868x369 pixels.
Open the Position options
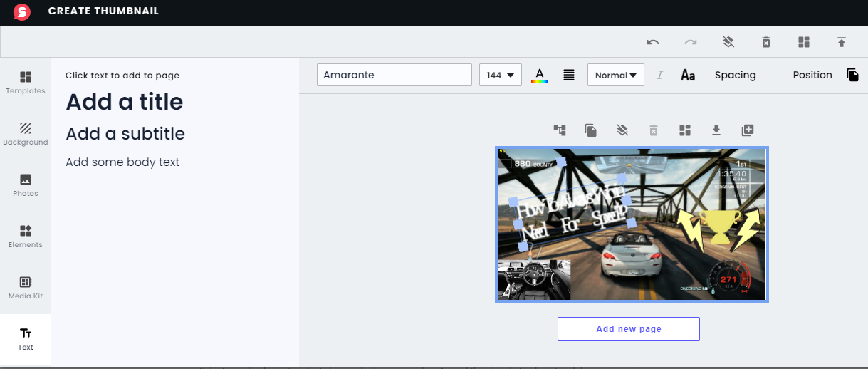click(812, 75)
